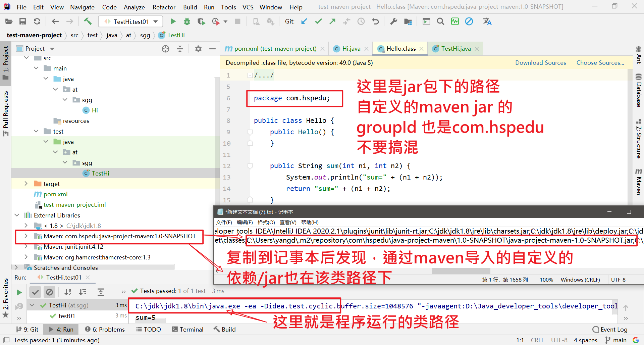This screenshot has height=345, width=644.
Task: Expand Maven: junit:junit:4.12 library
Action: (x=26, y=247)
